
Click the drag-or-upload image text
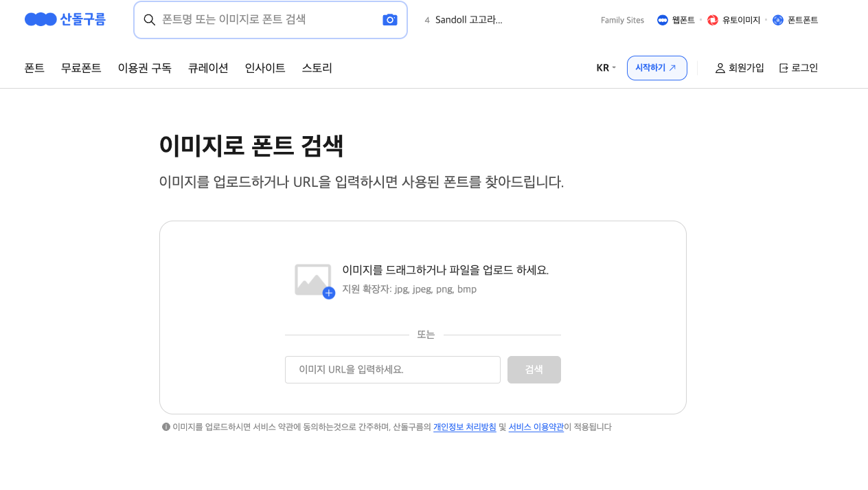[x=445, y=270]
